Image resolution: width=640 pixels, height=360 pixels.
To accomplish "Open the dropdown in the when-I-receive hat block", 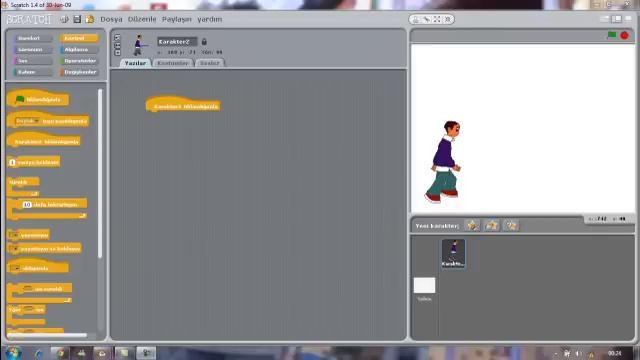I will 16,268.
